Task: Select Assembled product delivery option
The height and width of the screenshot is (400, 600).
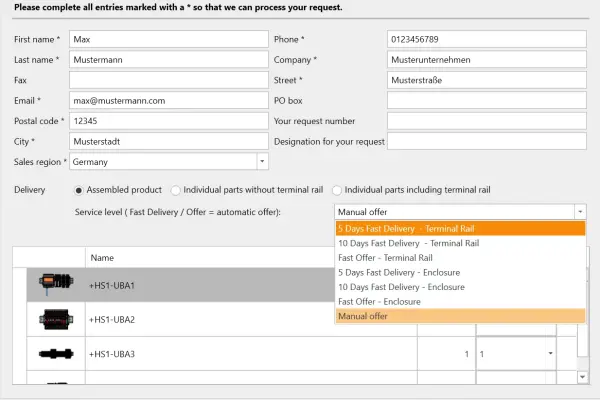Action: point(79,190)
